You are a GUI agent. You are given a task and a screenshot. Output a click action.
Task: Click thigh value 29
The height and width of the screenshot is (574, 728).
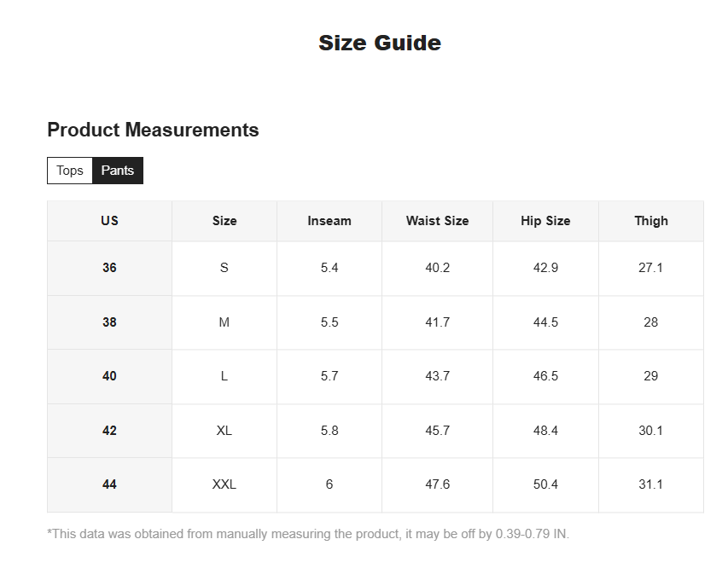click(x=651, y=376)
